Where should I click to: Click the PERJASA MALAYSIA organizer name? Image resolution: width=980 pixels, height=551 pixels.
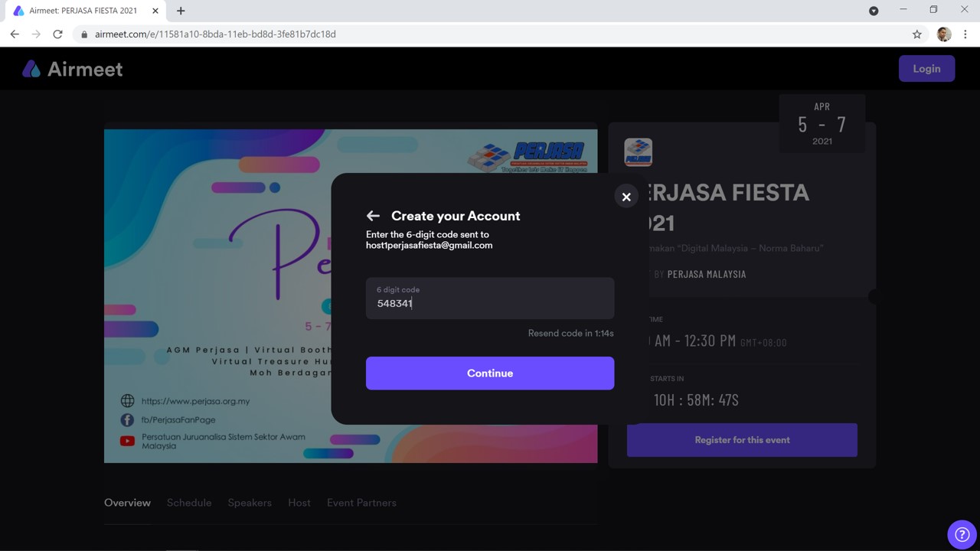click(x=707, y=274)
